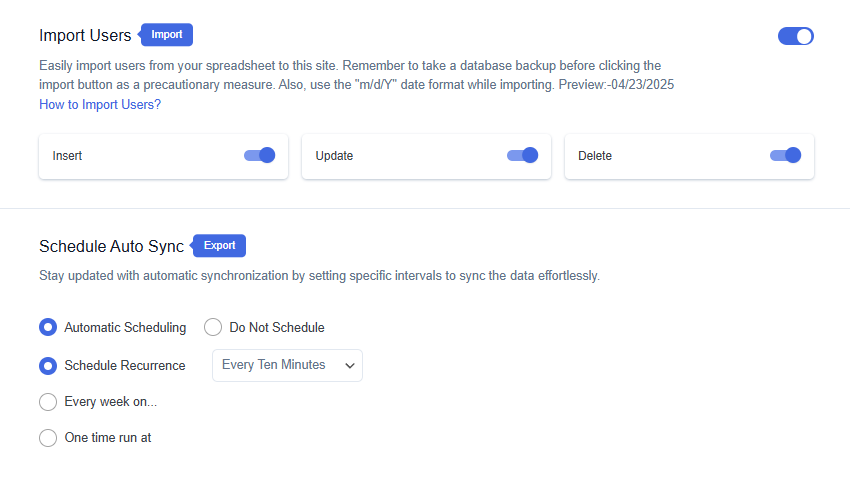Toggle the main Import Users switch
The image size is (850, 482).
(795, 36)
